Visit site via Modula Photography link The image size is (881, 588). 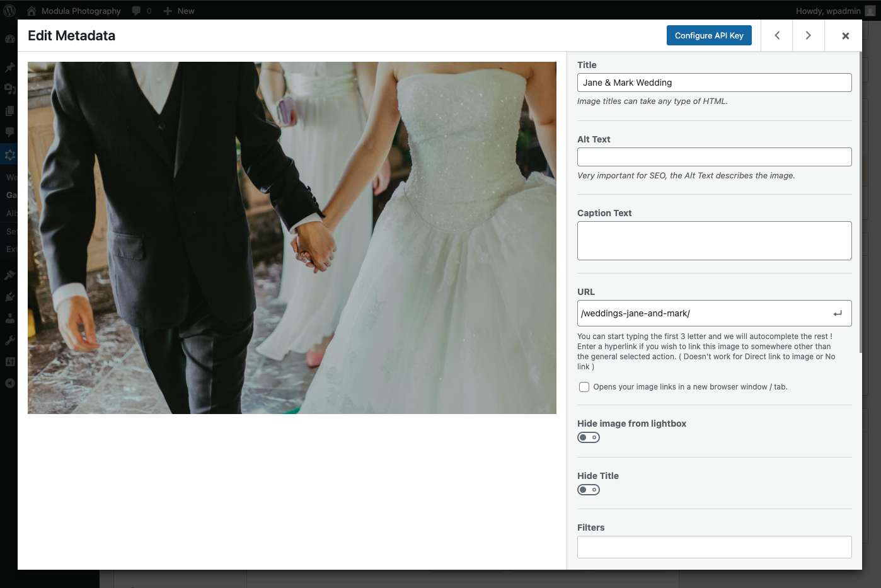[80, 11]
